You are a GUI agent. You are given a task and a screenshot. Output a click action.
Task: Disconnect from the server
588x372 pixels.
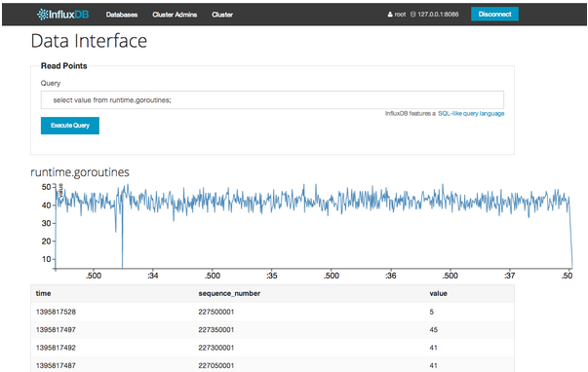494,14
